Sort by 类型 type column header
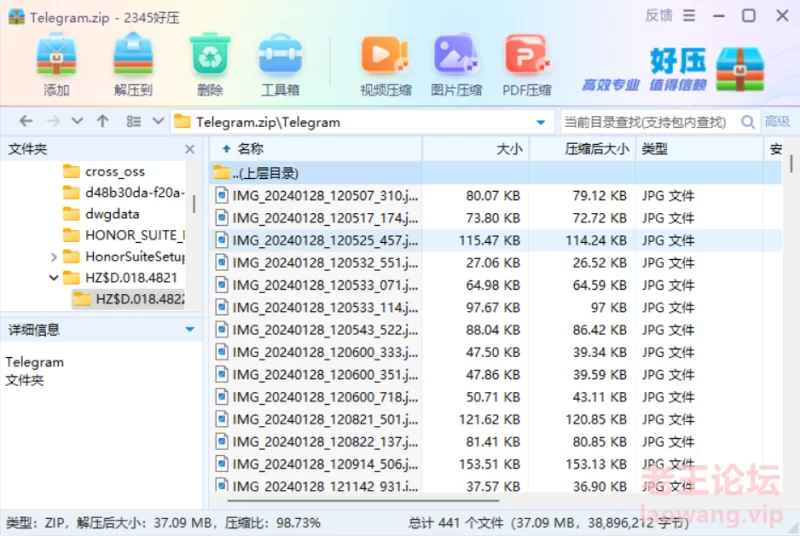 [x=699, y=149]
